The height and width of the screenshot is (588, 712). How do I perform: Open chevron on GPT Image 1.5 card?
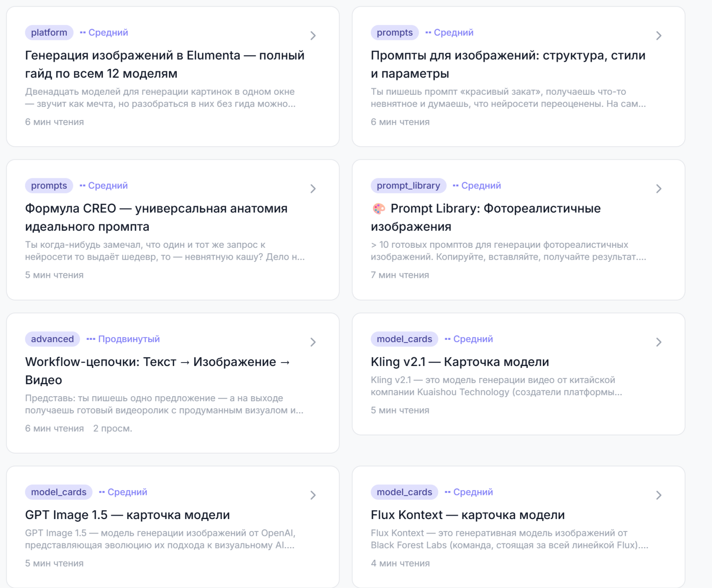click(x=313, y=495)
